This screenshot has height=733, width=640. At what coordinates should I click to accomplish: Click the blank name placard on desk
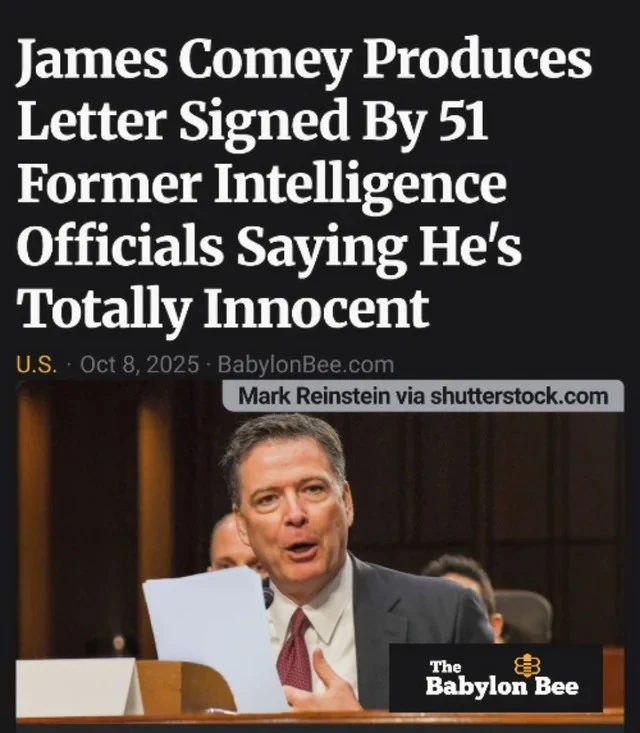point(77,687)
